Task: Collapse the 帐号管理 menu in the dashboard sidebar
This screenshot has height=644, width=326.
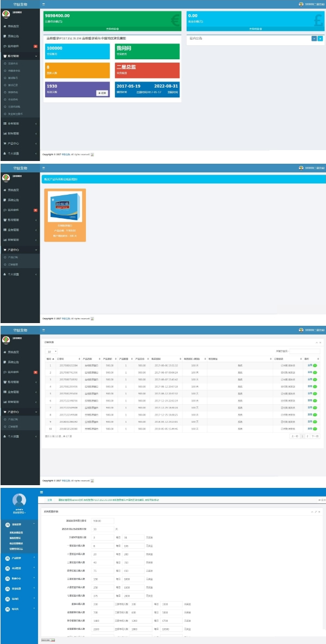Action: point(20,56)
